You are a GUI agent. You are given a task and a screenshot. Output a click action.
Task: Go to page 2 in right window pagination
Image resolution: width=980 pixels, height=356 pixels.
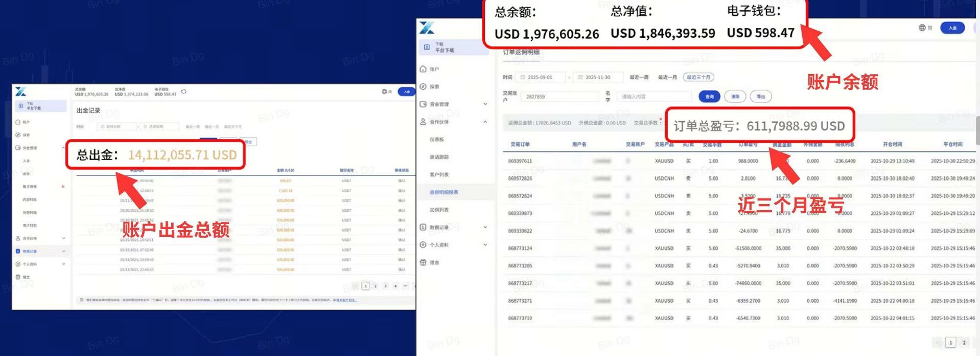pos(964,343)
